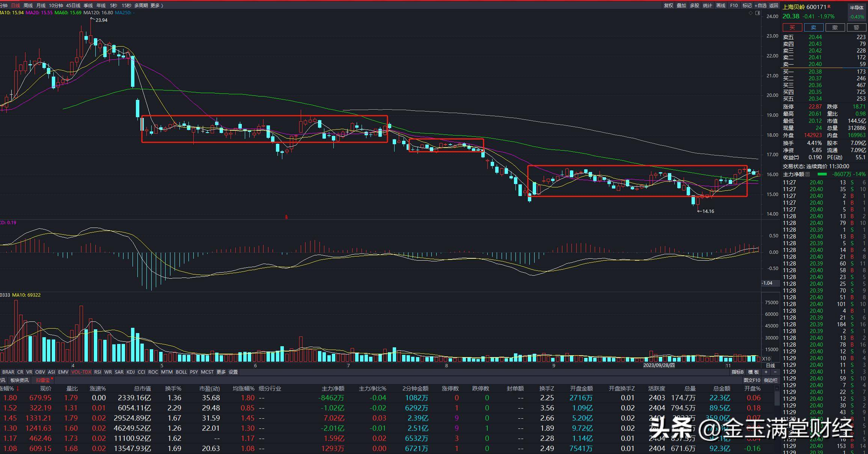Click the 警 alert button
Screen dimensions: 868x454
(x=856, y=27)
